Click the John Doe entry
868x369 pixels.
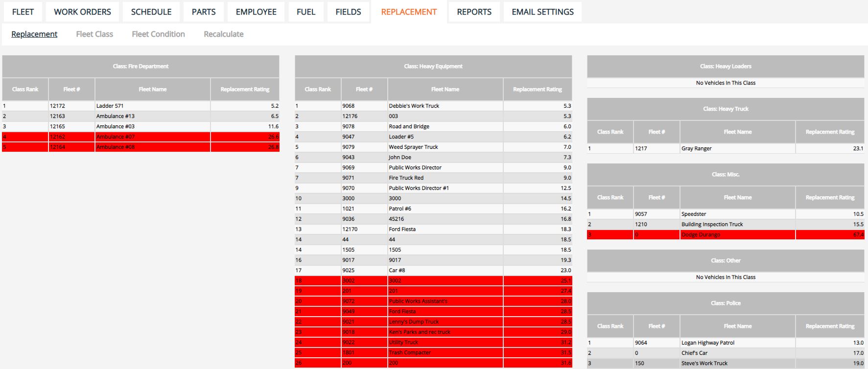click(x=400, y=157)
